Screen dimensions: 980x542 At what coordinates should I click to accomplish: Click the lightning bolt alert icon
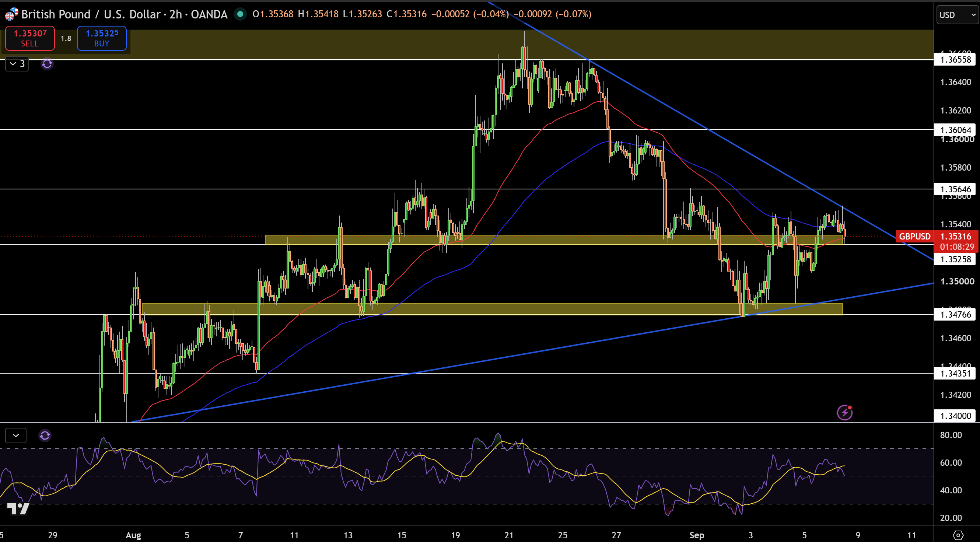(844, 412)
